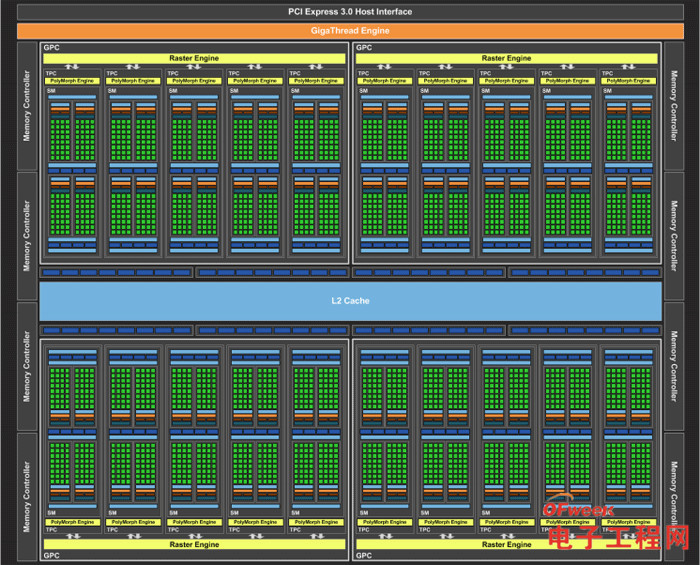
Task: Click the top-right GPC Raster Engine bar
Action: pyautogui.click(x=507, y=58)
